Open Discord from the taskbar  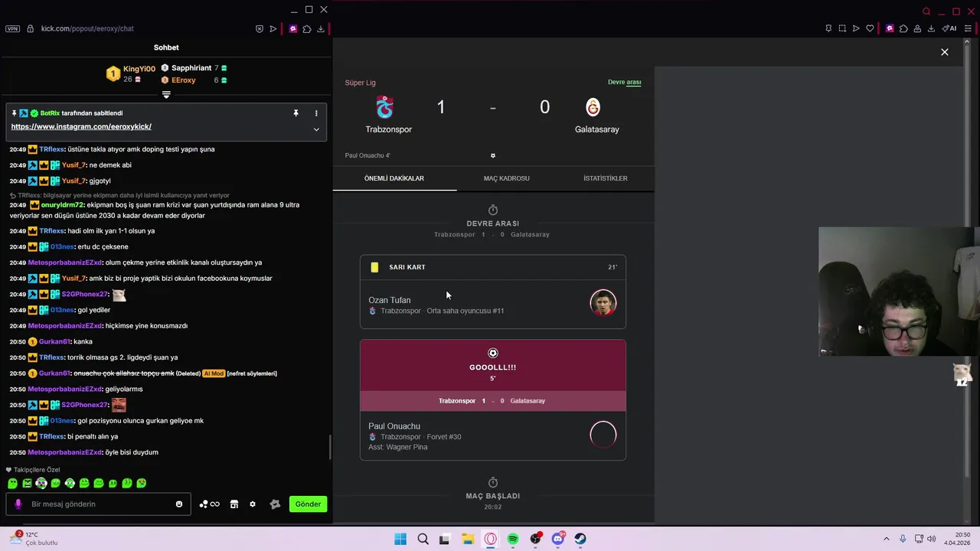(x=558, y=539)
